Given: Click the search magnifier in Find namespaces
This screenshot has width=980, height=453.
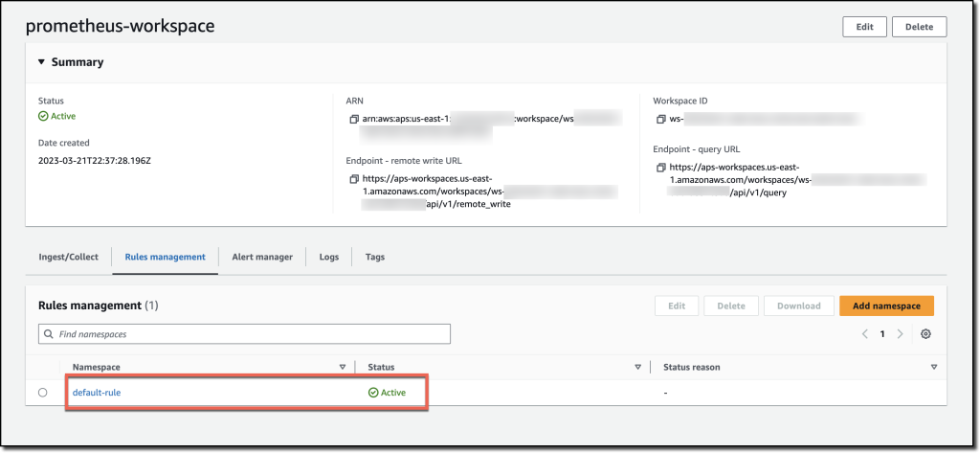Looking at the screenshot, I should pos(49,334).
